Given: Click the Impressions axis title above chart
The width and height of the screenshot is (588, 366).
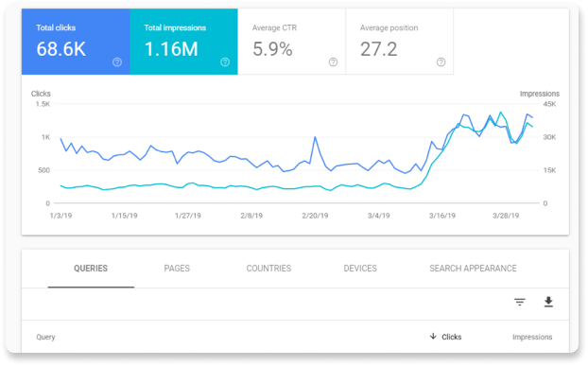Looking at the screenshot, I should click(x=540, y=94).
